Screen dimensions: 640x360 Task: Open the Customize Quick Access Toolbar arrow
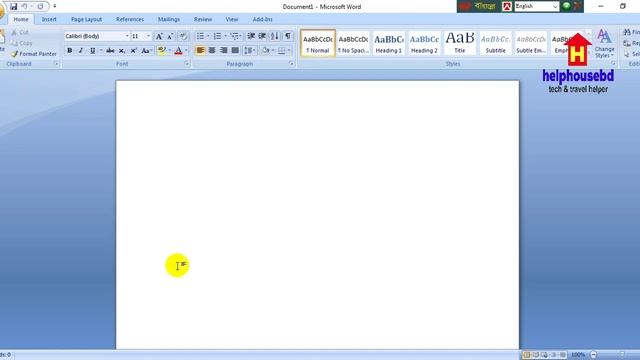pyautogui.click(x=55, y=7)
